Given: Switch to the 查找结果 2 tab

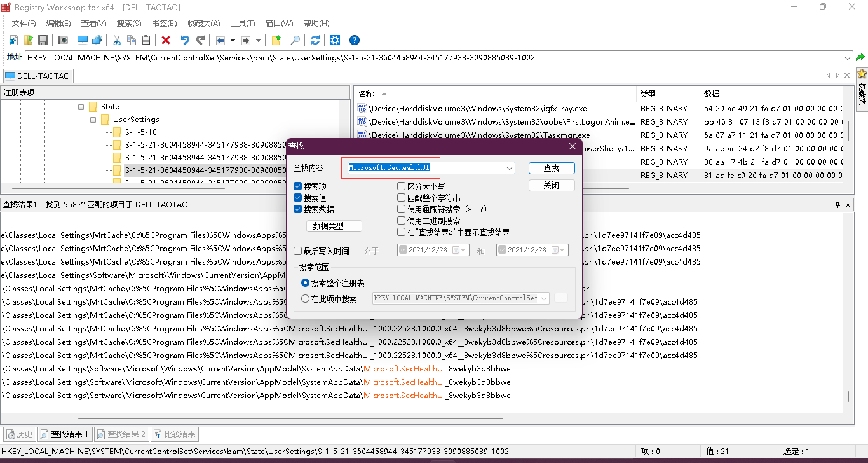Looking at the screenshot, I should point(121,434).
